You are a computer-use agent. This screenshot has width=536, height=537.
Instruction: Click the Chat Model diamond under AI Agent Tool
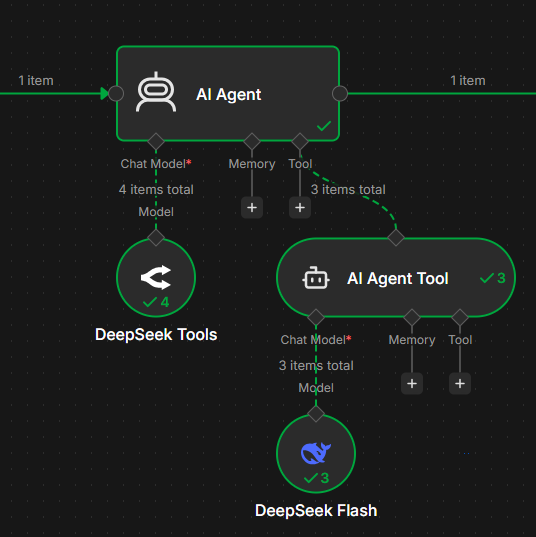(x=316, y=317)
